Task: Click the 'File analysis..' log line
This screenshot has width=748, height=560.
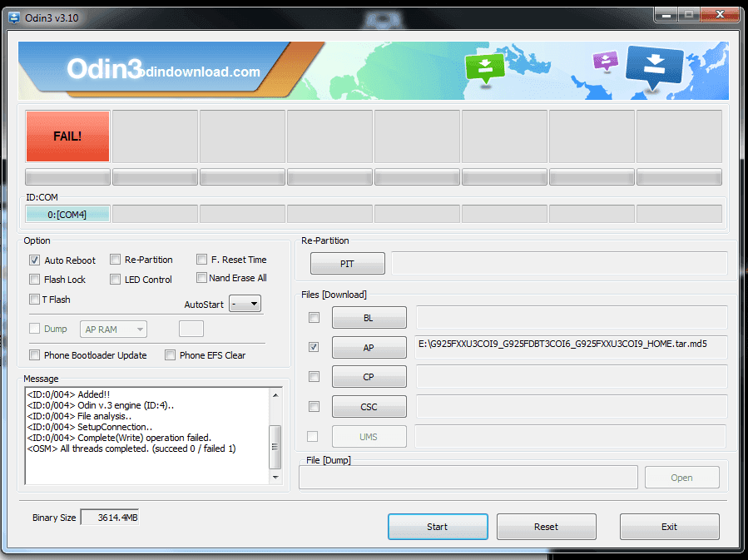Action: tap(79, 416)
